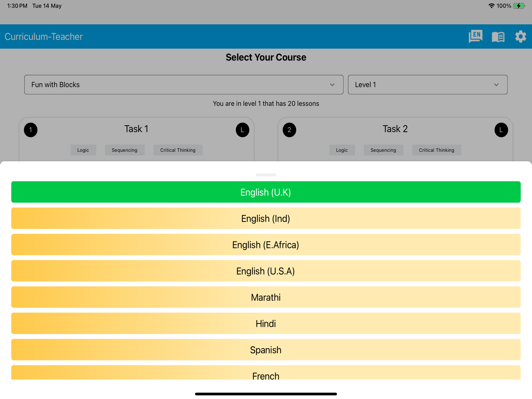Screen dimensions: 532x399
Task: Click the L badge on Task 2
Action: tap(501, 130)
